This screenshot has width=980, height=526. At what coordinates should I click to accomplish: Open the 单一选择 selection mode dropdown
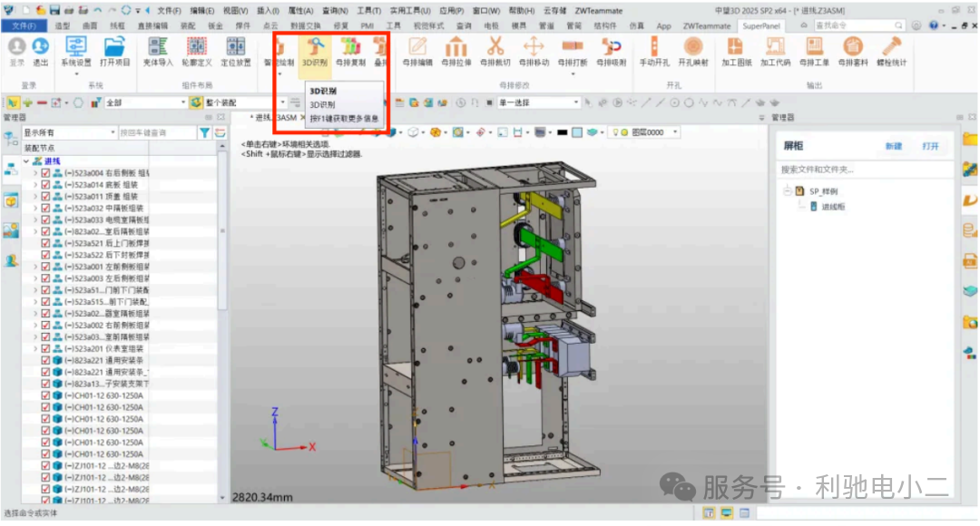538,102
